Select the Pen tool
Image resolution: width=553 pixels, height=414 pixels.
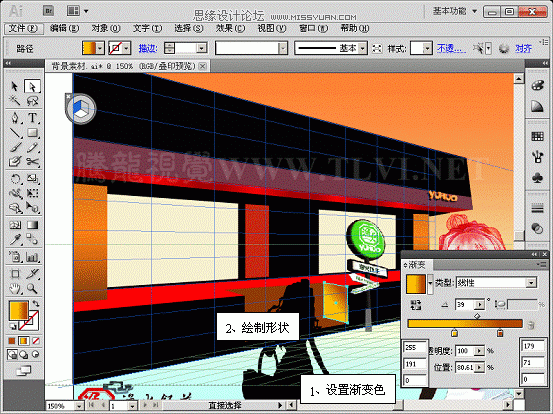click(14, 117)
